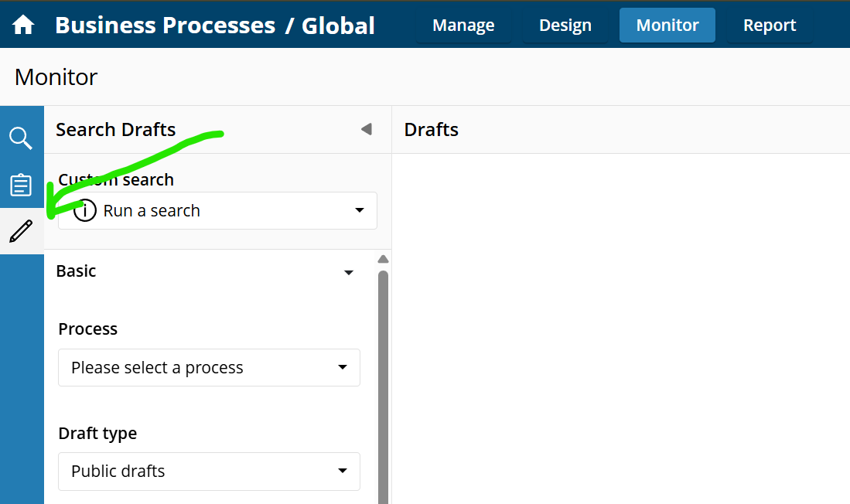Click the search panel vertical scrollbar

coord(384,387)
